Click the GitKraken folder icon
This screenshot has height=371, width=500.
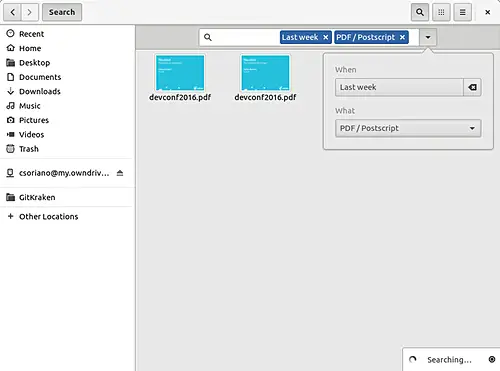[11, 197]
